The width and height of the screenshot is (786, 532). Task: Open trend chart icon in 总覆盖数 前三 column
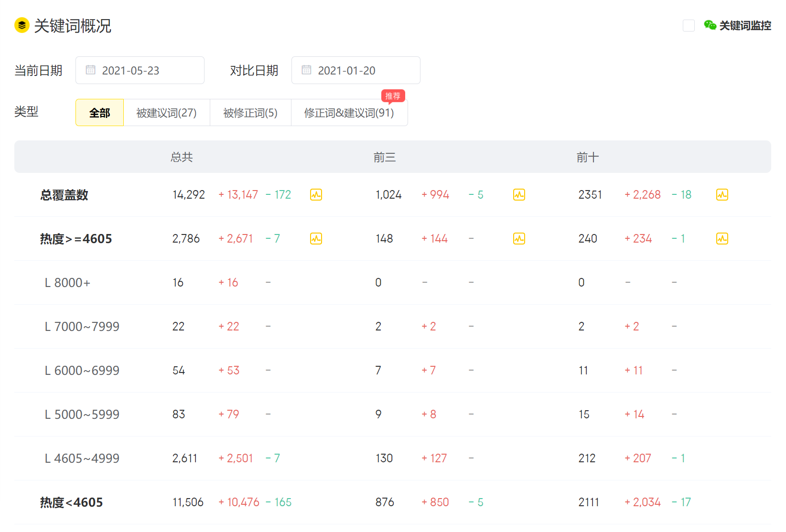pyautogui.click(x=519, y=194)
